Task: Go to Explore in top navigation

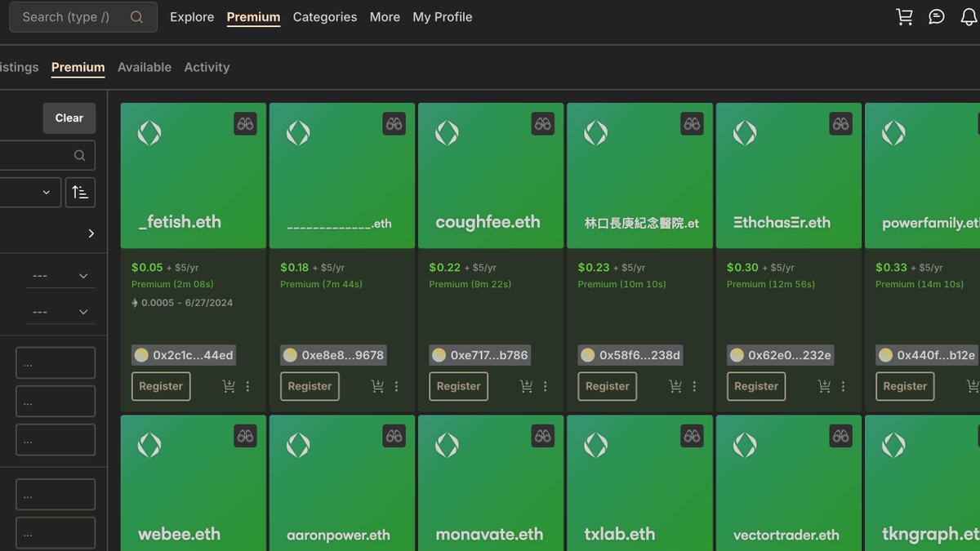Action: (x=192, y=17)
